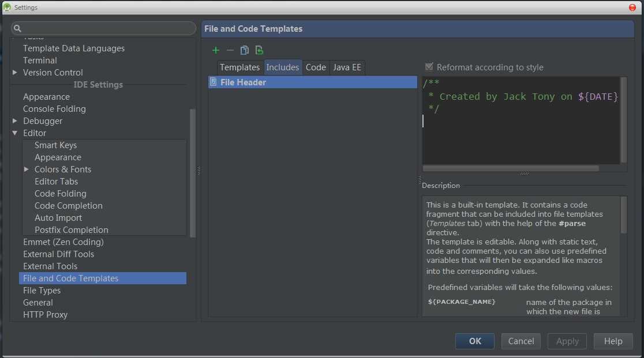Open External Tools settings
Viewport: 644px width, 358px height.
[x=50, y=266]
